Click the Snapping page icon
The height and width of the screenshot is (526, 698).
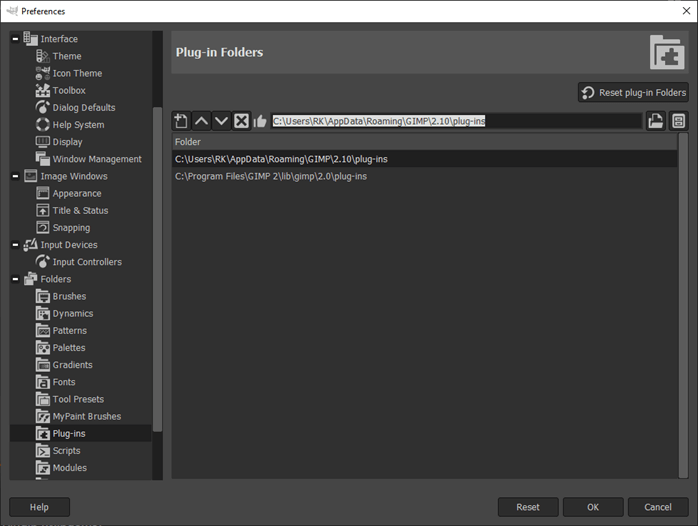pos(43,228)
